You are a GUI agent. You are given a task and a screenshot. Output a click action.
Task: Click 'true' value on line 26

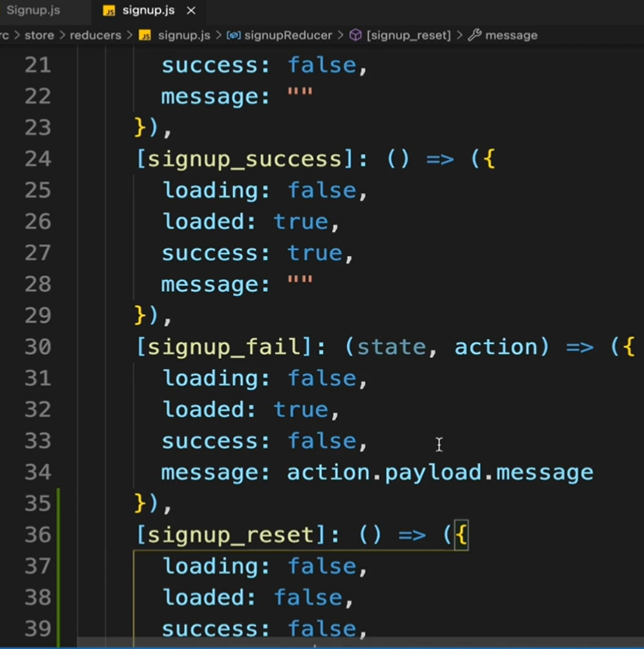click(x=301, y=222)
